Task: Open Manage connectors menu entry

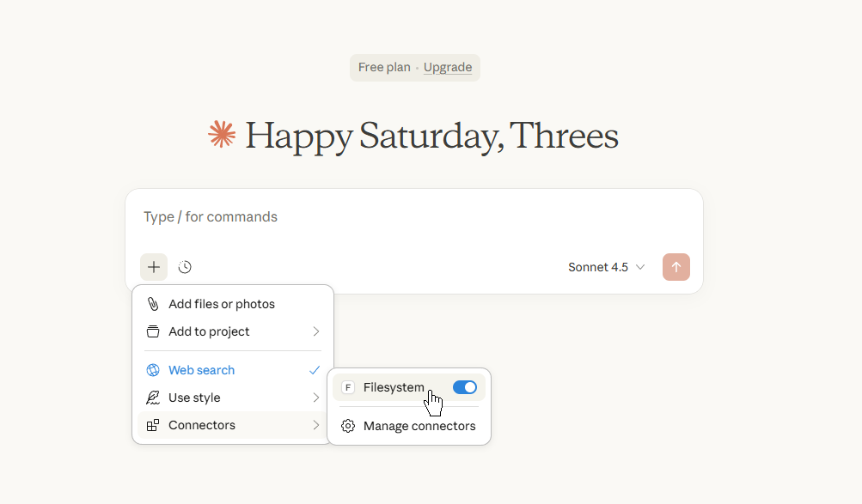Action: [x=419, y=426]
